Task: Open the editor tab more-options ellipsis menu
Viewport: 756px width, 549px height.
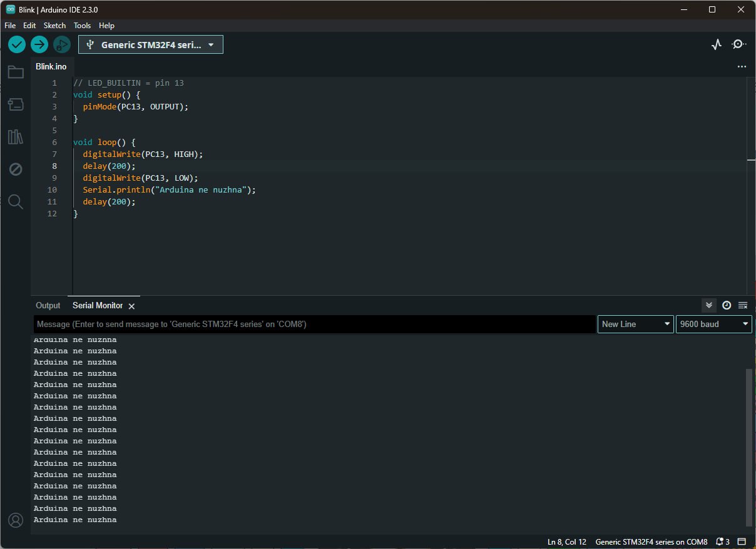Action: (x=742, y=66)
